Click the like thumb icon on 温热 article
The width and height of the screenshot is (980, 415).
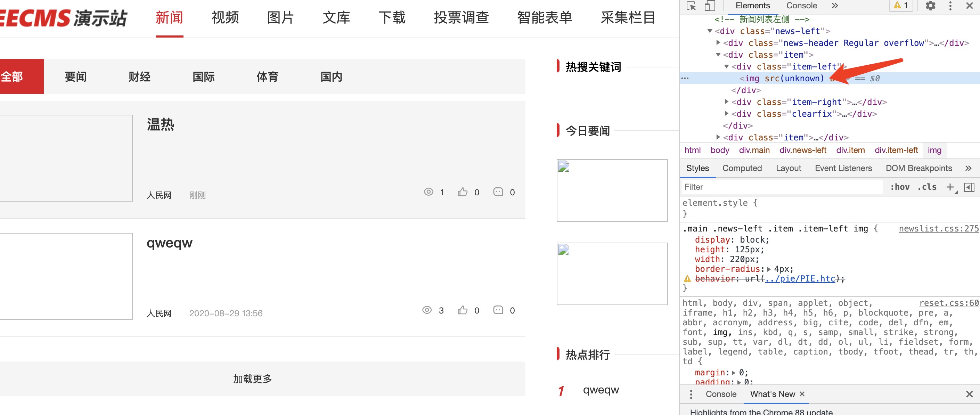(x=462, y=192)
